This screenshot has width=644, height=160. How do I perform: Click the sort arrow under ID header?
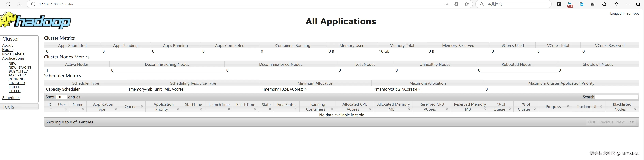click(x=51, y=109)
